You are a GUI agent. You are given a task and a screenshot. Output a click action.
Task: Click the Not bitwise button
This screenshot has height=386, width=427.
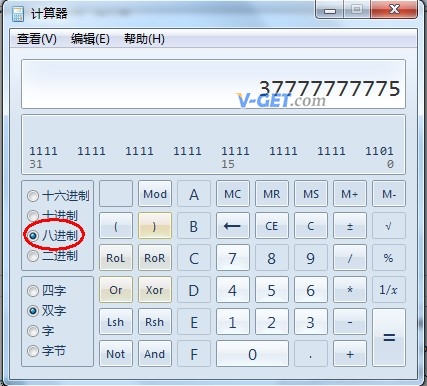point(116,354)
